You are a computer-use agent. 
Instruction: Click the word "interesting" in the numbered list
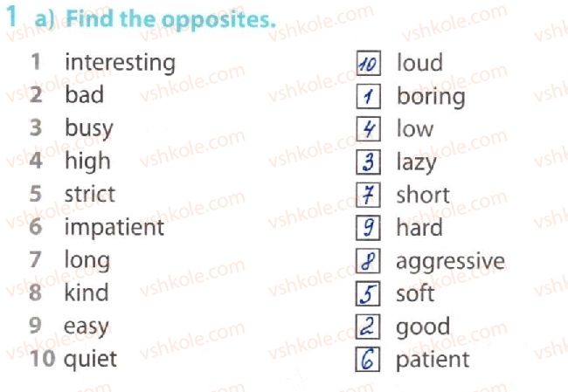120,63
